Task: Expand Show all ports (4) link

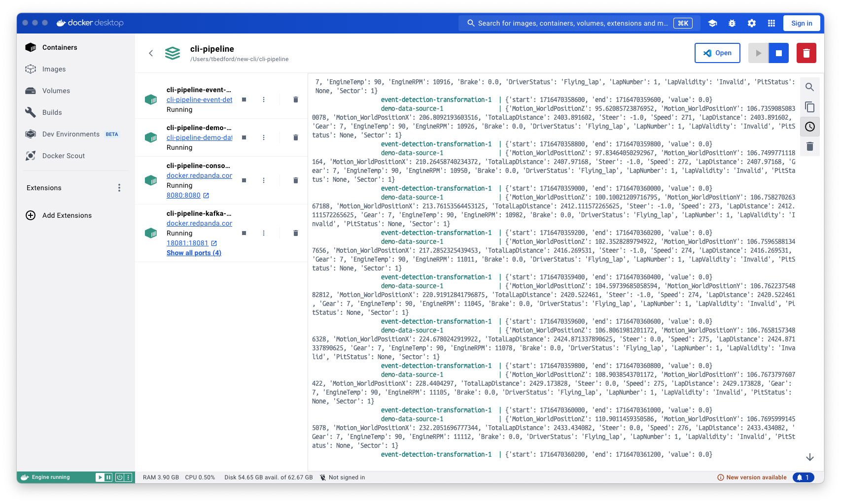Action: tap(194, 253)
